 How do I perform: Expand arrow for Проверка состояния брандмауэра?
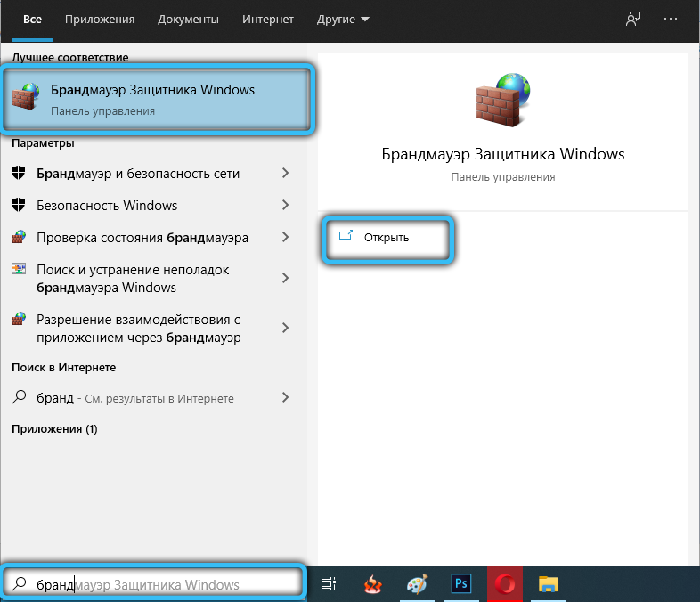point(285,238)
